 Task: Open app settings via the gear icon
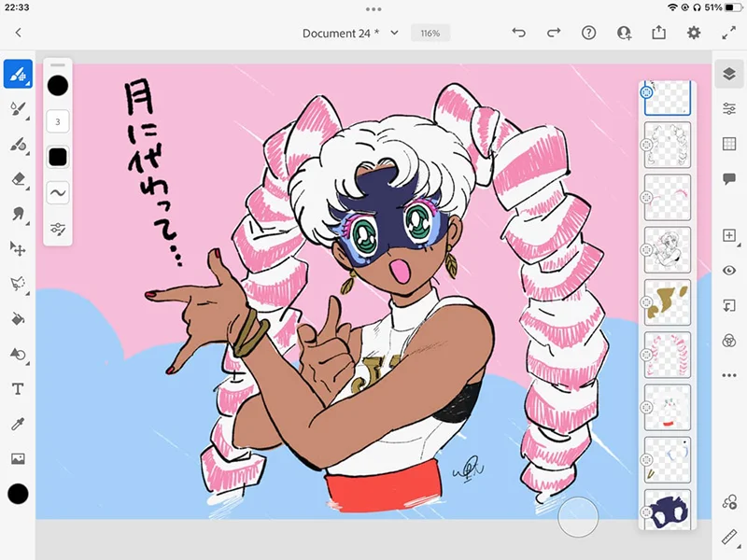click(x=694, y=33)
